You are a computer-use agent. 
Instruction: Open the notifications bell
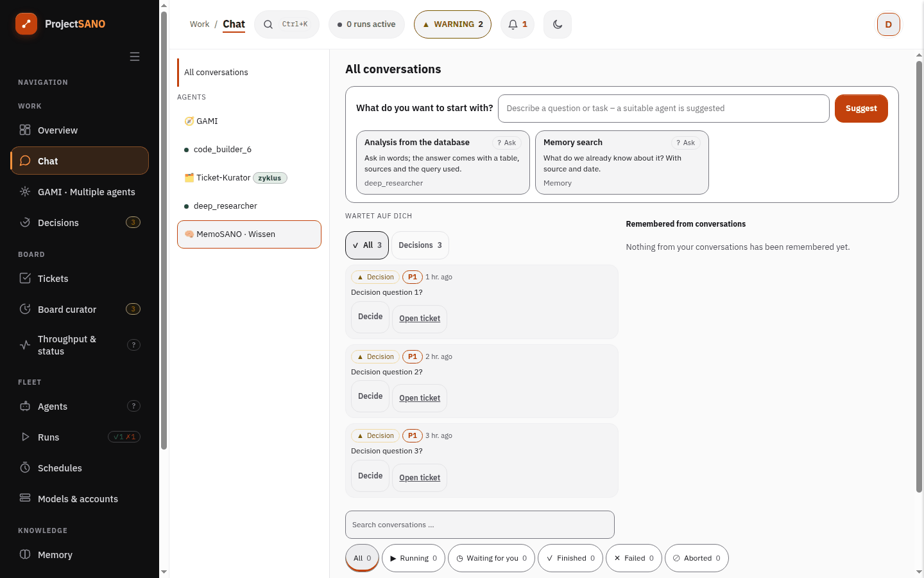pyautogui.click(x=517, y=24)
